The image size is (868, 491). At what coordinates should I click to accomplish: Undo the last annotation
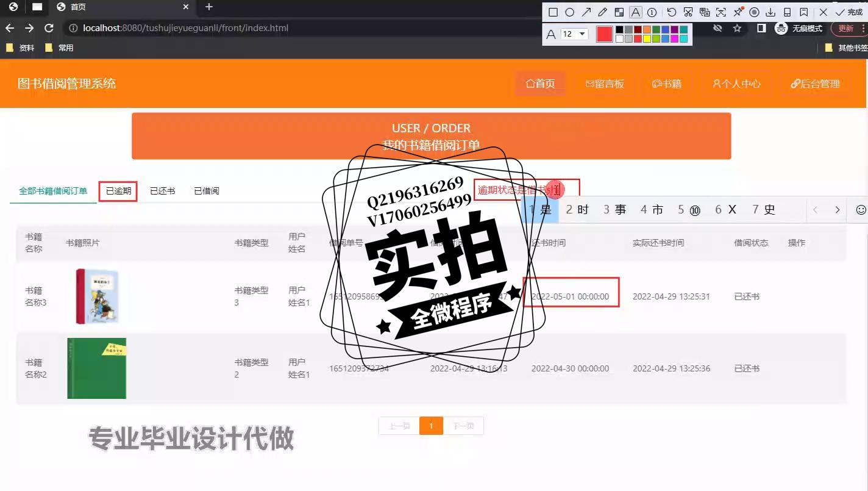pos(672,12)
